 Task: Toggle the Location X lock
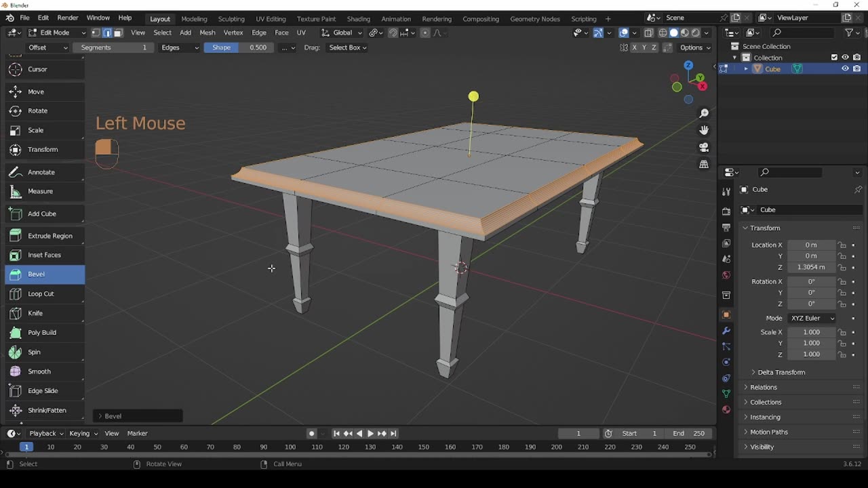tap(842, 245)
